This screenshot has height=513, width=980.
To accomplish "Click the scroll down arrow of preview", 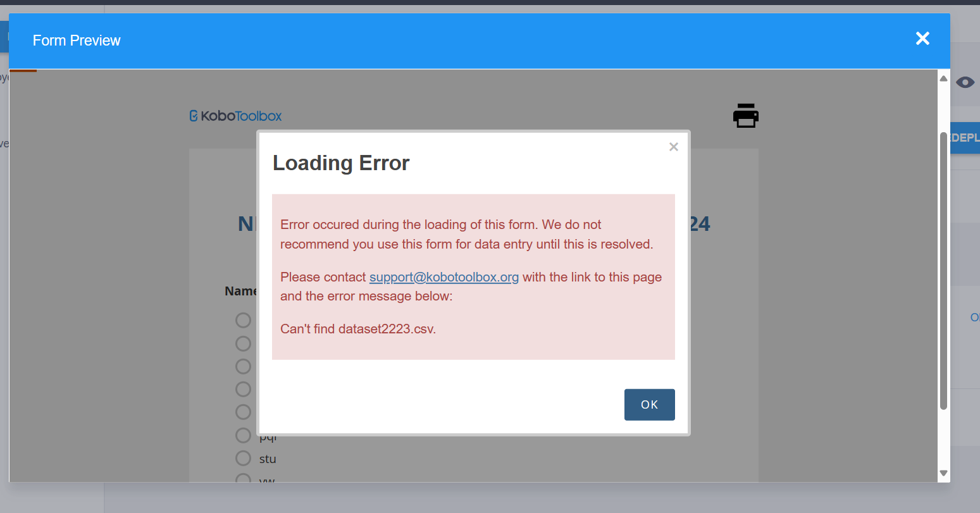I will pyautogui.click(x=943, y=473).
